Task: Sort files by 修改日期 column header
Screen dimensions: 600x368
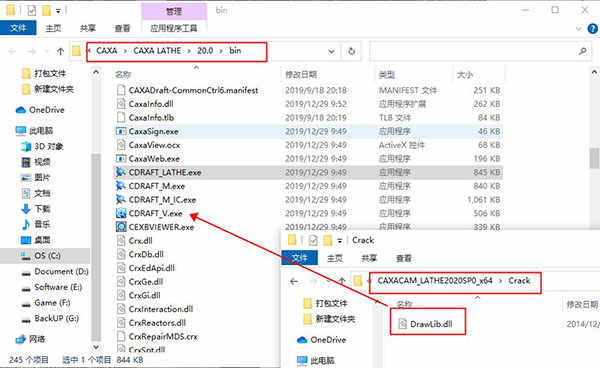Action: pyautogui.click(x=301, y=75)
